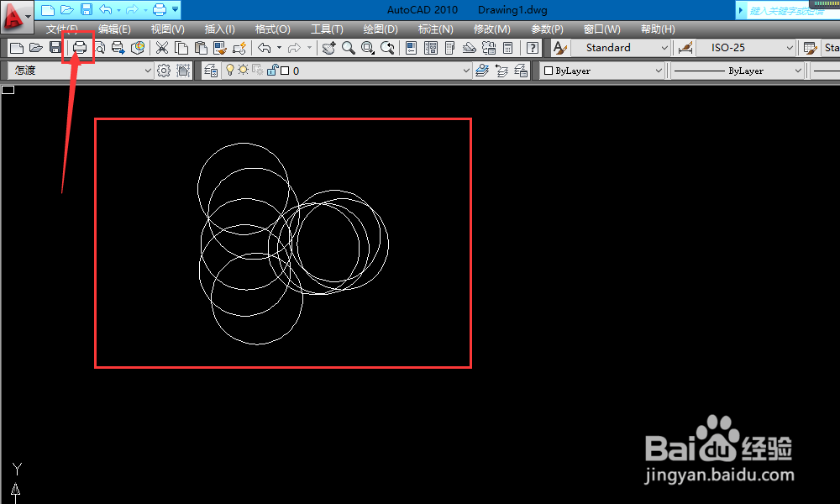Click the Save icon in Standard toolbar

pos(55,48)
